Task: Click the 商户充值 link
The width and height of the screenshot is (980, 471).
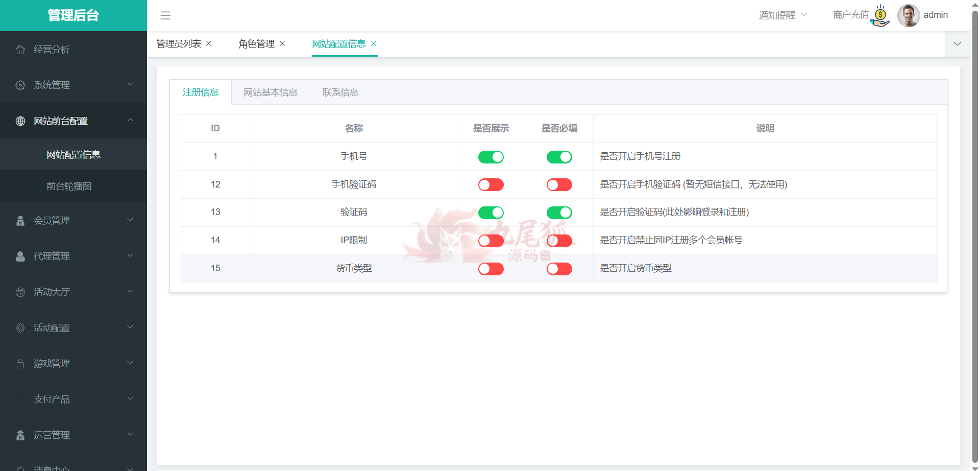Action: coord(850,15)
